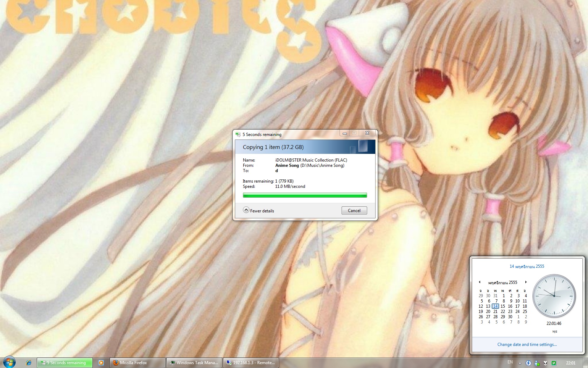Open Windows Media Player pinned taskbar icon
Image resolution: width=588 pixels, height=368 pixels.
101,363
